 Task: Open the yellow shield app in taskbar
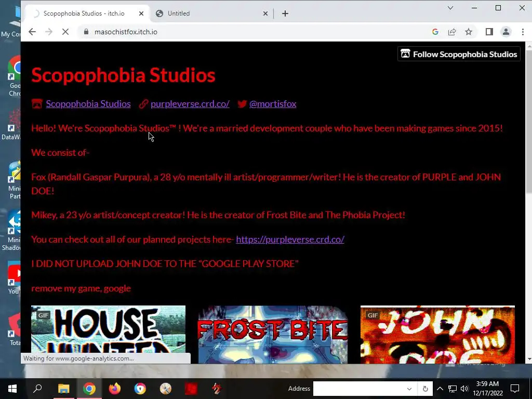[140, 389]
